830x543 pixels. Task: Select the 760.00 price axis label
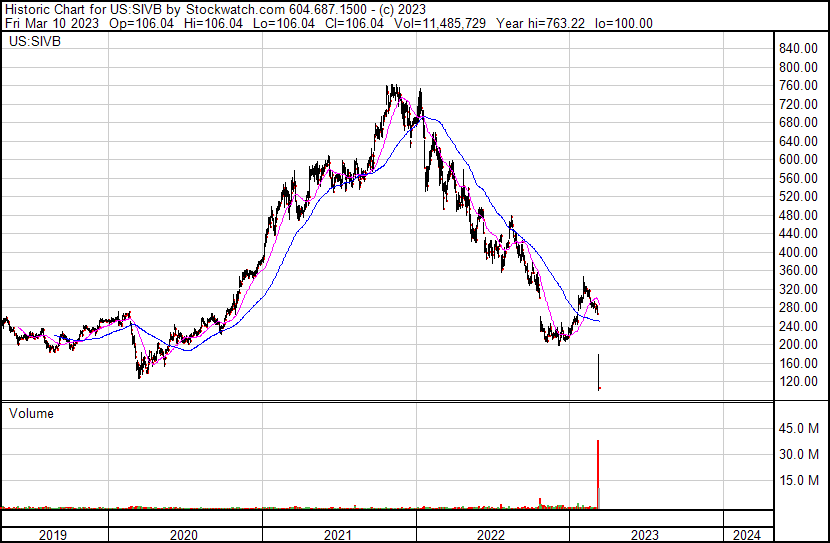tap(798, 86)
